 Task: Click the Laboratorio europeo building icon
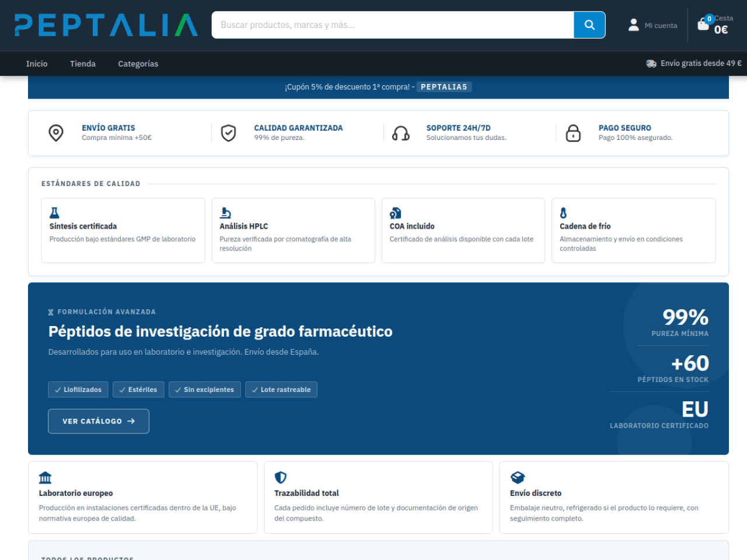(45, 478)
